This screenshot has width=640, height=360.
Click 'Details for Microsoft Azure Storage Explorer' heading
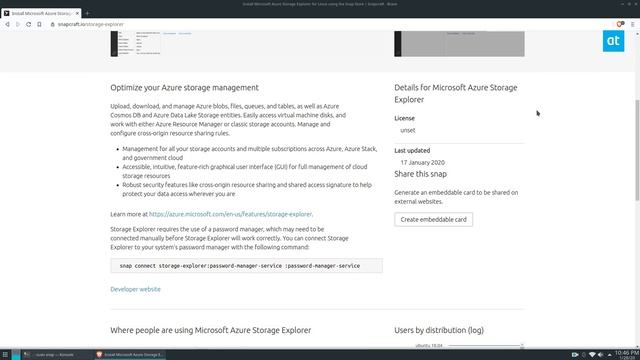click(x=456, y=93)
